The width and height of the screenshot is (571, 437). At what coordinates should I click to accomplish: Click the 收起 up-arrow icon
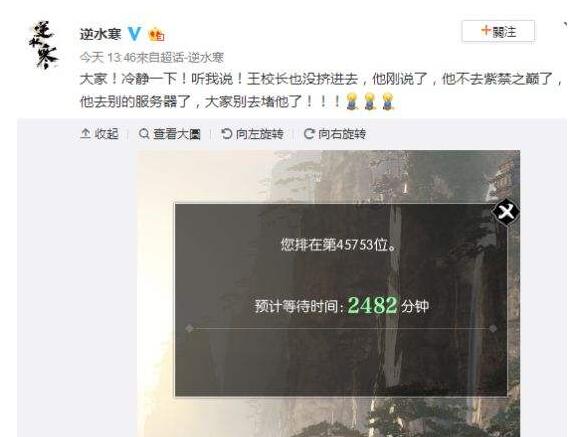coord(85,134)
